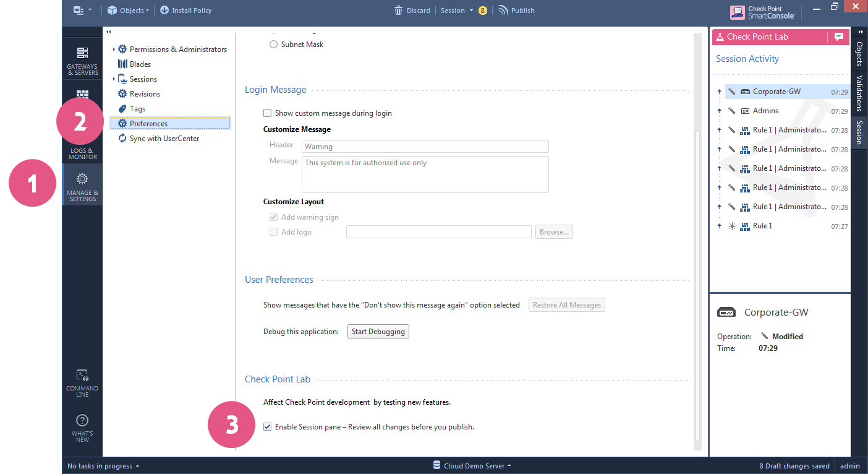
Task: Click the Publish broadcast icon
Action: 503,11
